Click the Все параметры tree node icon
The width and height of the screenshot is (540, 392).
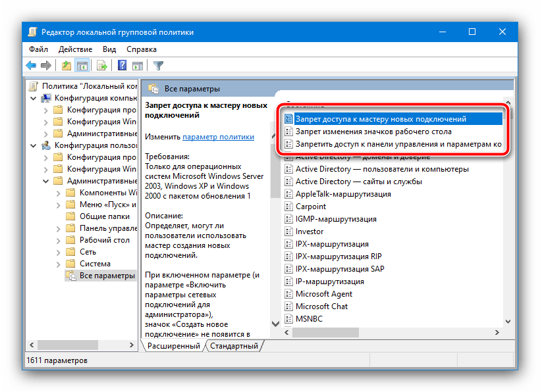pos(71,276)
